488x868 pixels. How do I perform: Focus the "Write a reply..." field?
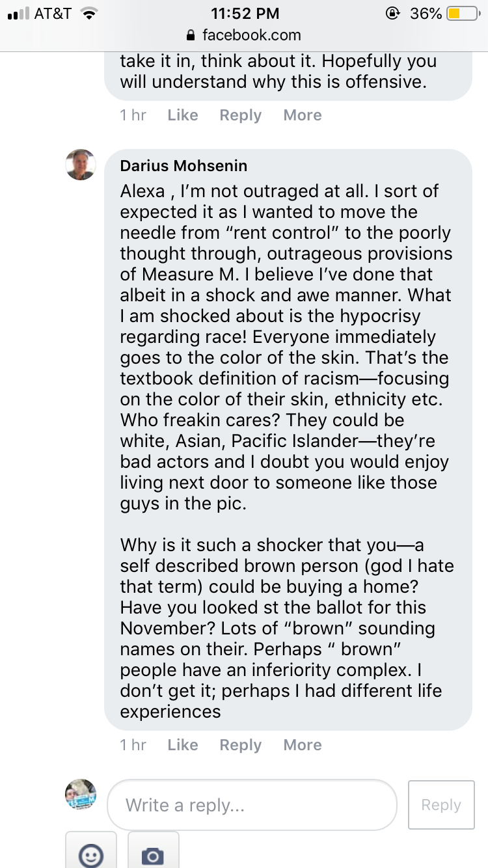252,805
